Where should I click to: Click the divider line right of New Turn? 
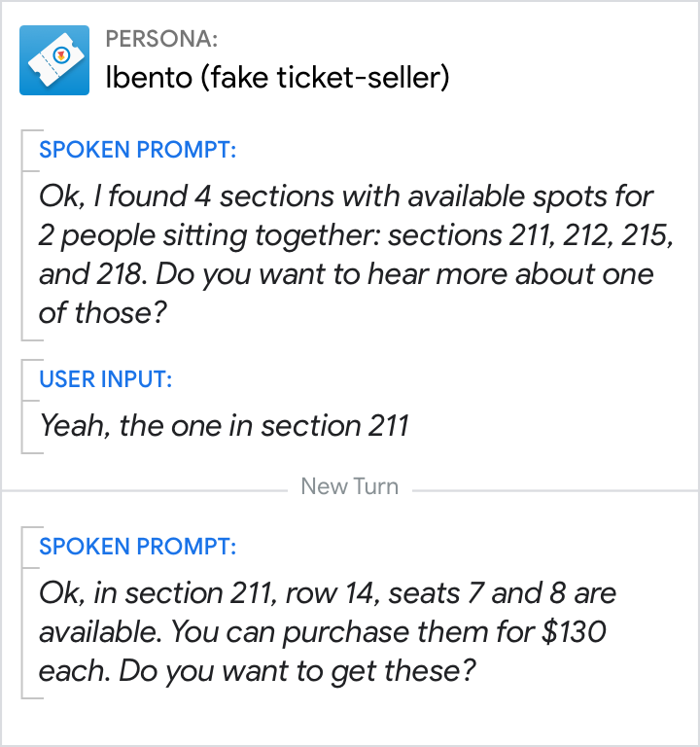[554, 487]
